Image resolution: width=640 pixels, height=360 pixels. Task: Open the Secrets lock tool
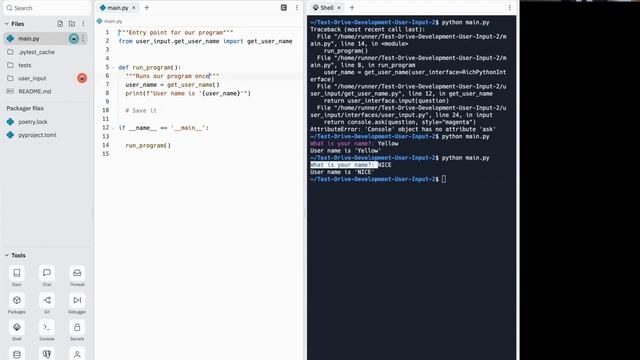click(77, 327)
